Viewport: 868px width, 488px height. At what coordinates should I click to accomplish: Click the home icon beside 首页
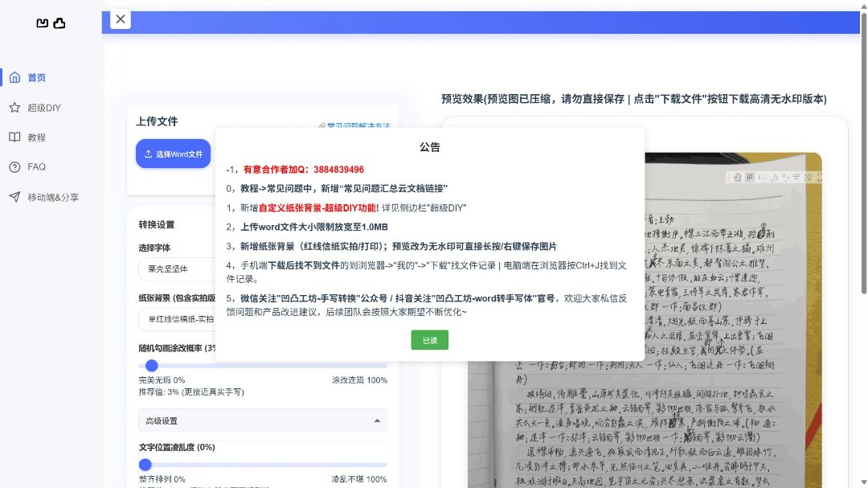tap(14, 78)
